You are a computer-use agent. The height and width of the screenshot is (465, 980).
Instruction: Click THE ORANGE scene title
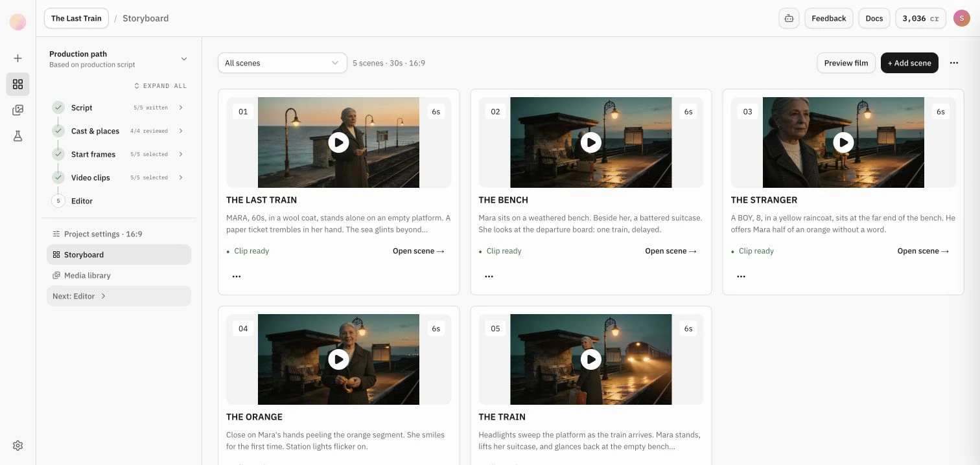(x=254, y=417)
